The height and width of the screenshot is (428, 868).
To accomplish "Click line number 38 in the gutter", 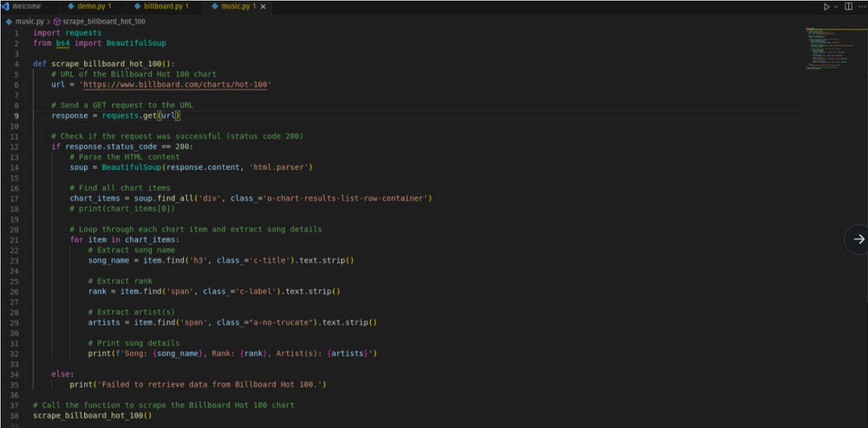I will pyautogui.click(x=15, y=415).
